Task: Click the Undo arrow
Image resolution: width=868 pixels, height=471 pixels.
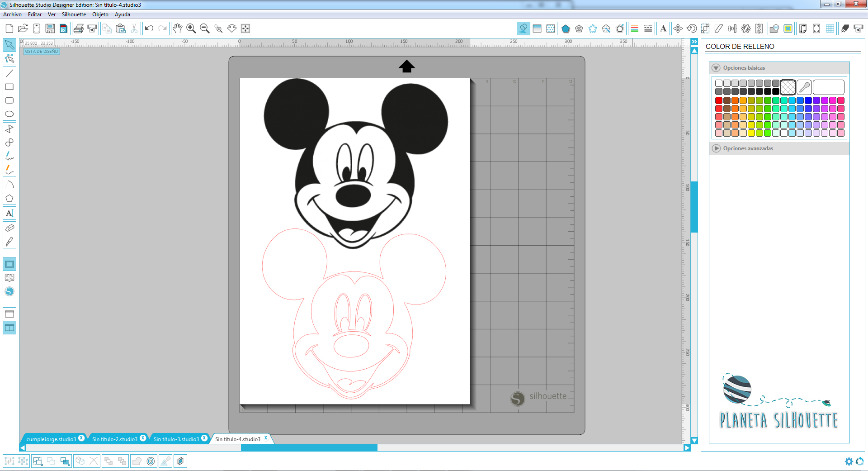Action: click(149, 29)
